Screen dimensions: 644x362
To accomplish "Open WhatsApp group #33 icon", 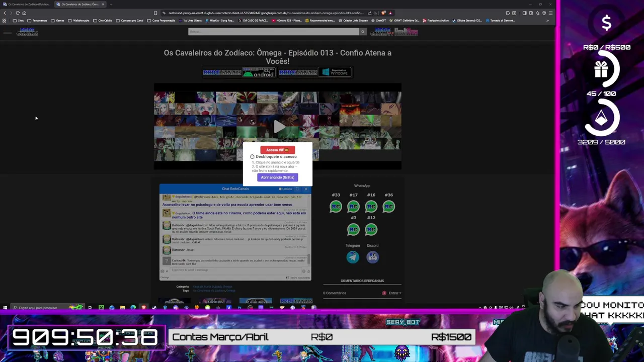I will tap(336, 207).
